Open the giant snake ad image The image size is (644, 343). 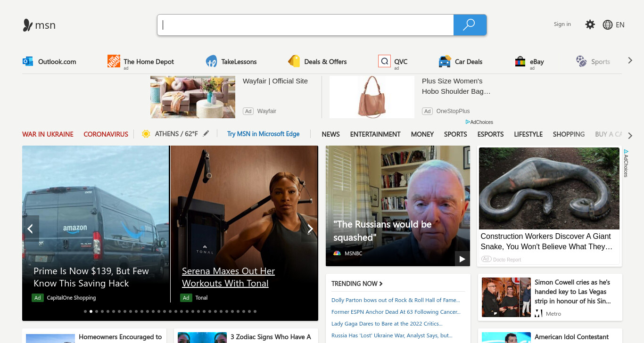click(549, 188)
